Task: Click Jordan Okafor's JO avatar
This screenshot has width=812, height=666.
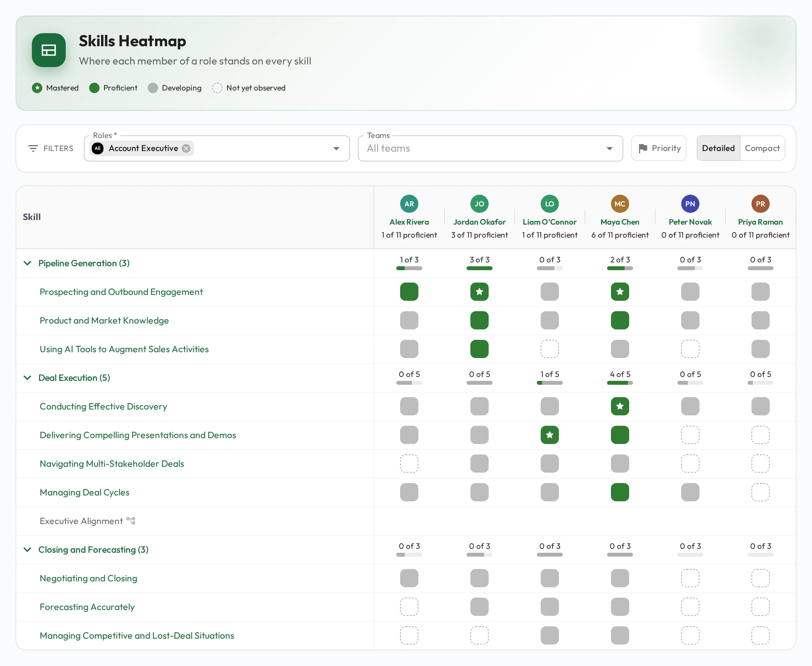Action: coord(479,204)
